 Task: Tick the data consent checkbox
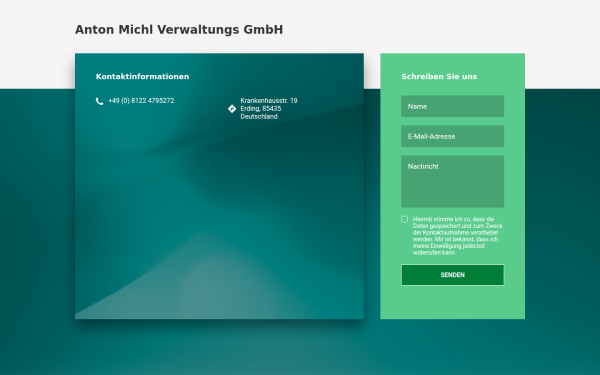point(404,219)
